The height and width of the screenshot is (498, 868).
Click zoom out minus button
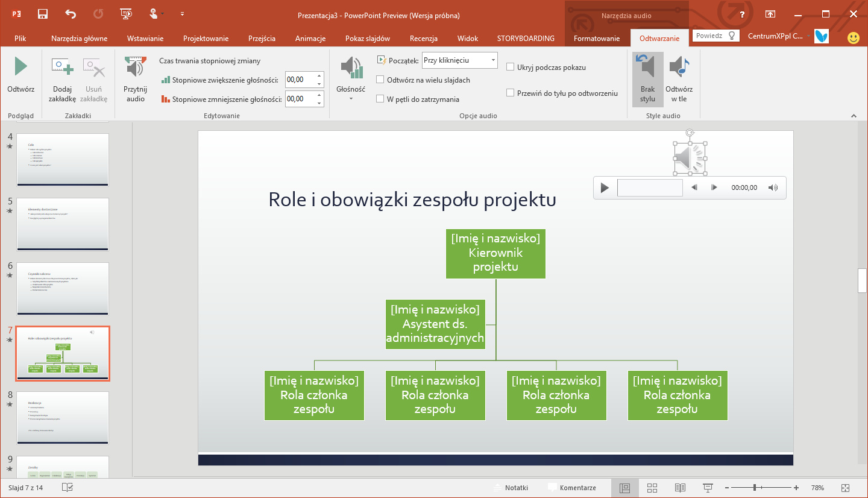[x=726, y=488]
